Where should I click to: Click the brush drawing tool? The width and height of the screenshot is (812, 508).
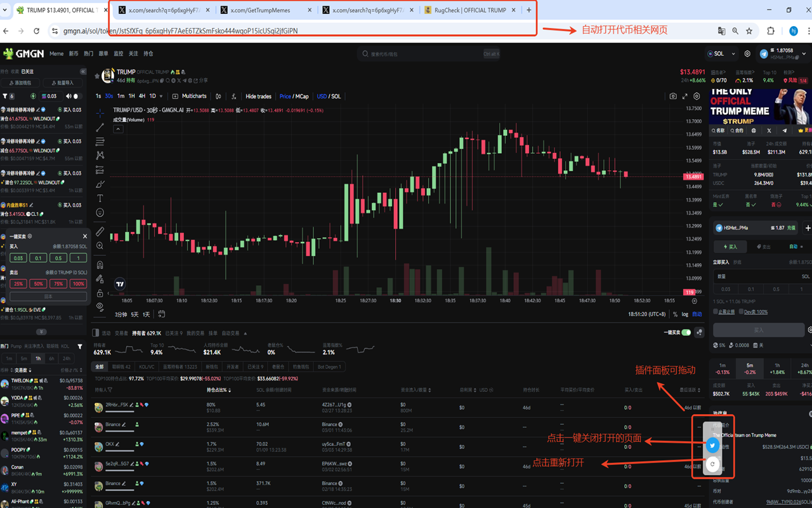(x=100, y=184)
